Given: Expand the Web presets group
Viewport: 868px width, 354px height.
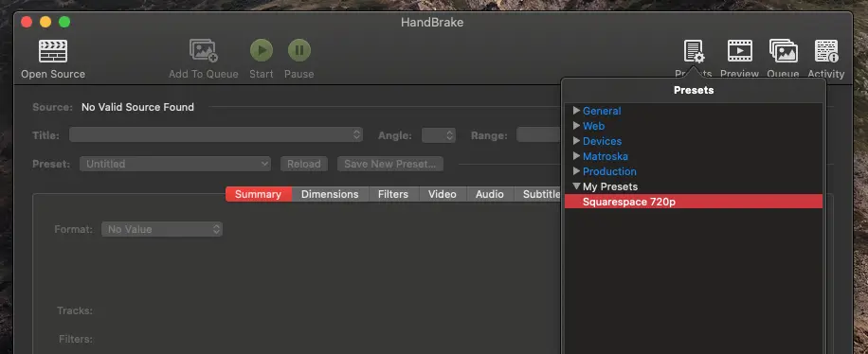Looking at the screenshot, I should tap(576, 126).
